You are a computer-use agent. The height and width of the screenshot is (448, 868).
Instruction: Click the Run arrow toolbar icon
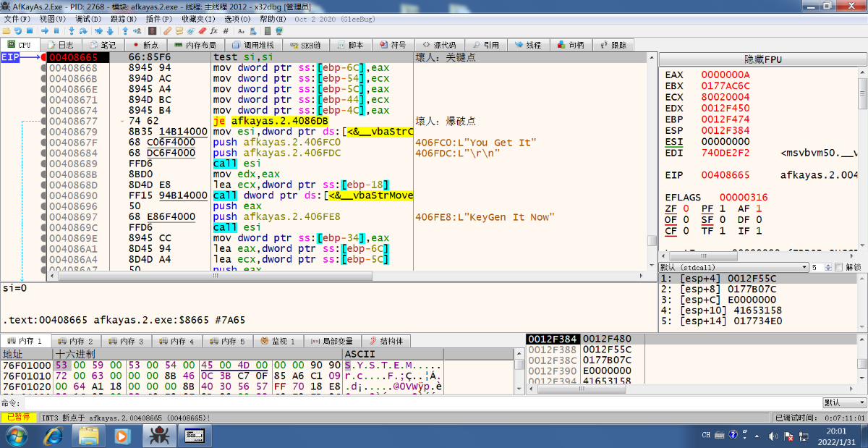point(44,31)
